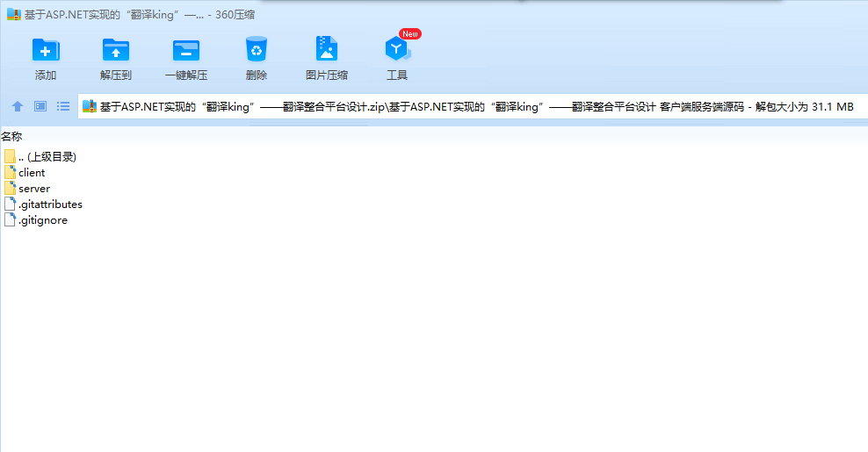Sort by the 名称 column header

[11, 136]
